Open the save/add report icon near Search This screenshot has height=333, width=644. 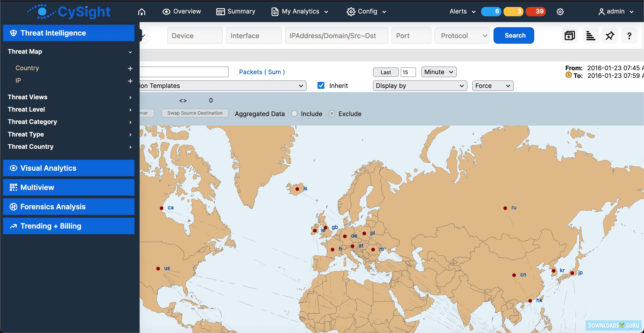(570, 36)
